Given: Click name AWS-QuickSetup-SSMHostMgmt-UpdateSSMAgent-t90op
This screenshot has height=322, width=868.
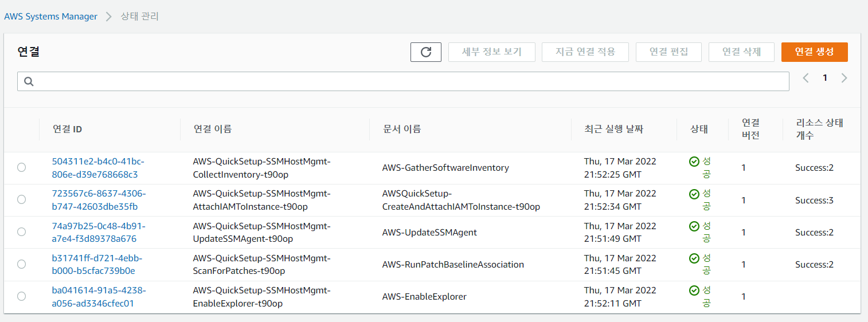Looking at the screenshot, I should click(262, 232).
